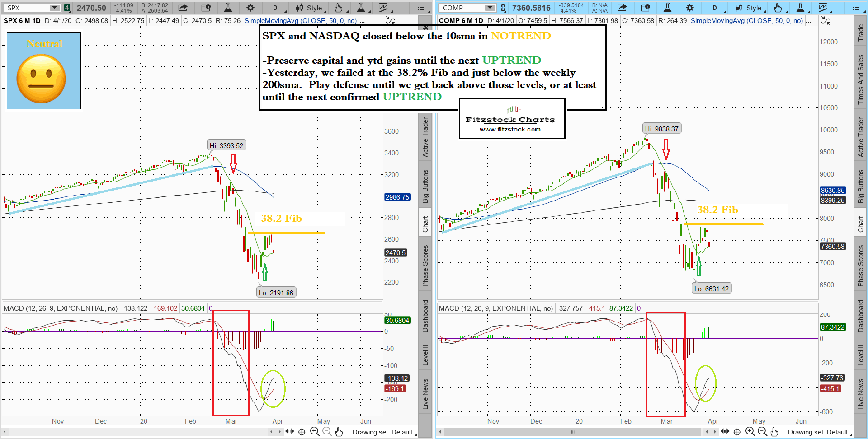Open the COMP symbol dropdown arrow
This screenshot has height=439, width=868.
pos(490,8)
